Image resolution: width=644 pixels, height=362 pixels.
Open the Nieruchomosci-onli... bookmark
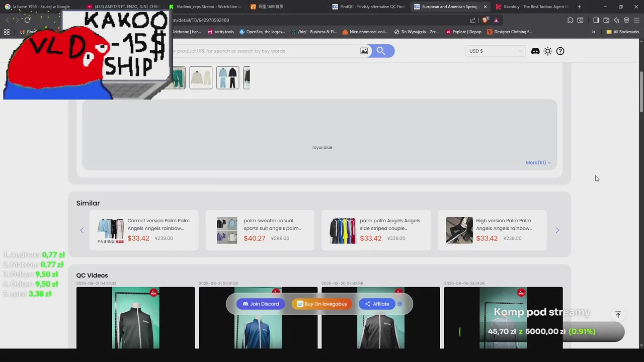(x=365, y=32)
